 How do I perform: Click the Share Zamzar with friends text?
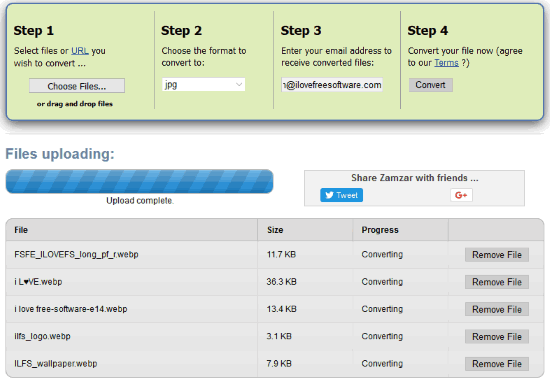click(x=415, y=178)
